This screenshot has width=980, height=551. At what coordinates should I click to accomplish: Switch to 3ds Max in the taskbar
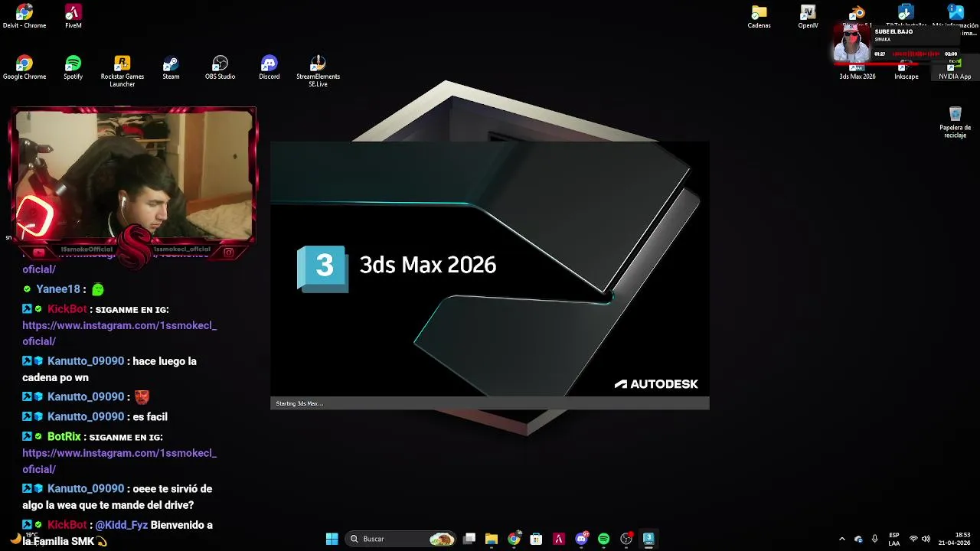[648, 539]
